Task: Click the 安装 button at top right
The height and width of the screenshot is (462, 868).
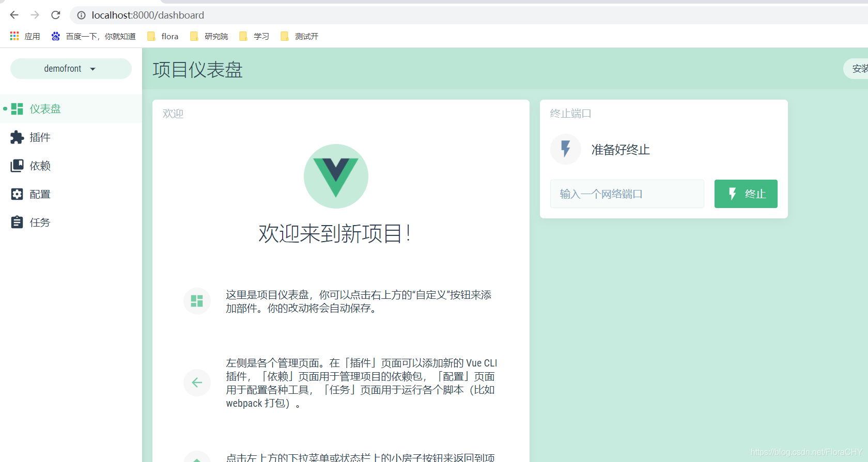Action: click(856, 69)
